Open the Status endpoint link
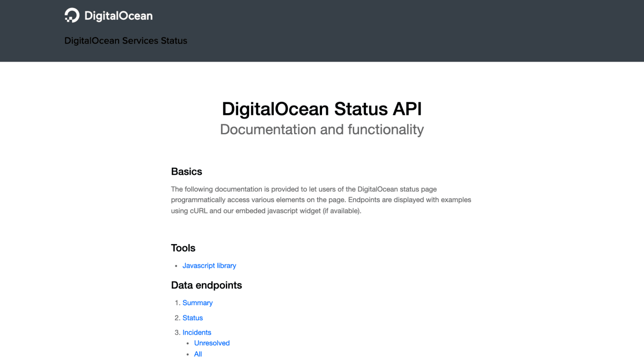 (x=193, y=318)
